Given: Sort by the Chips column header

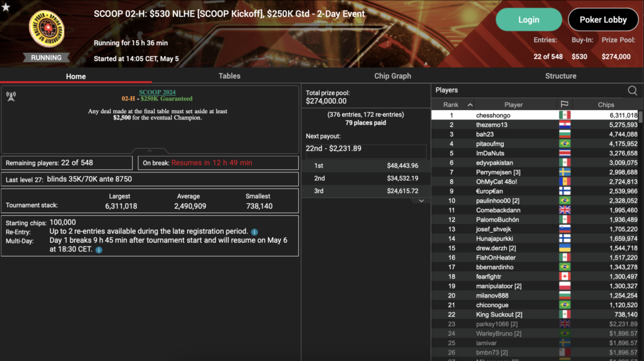Looking at the screenshot, I should [x=606, y=105].
